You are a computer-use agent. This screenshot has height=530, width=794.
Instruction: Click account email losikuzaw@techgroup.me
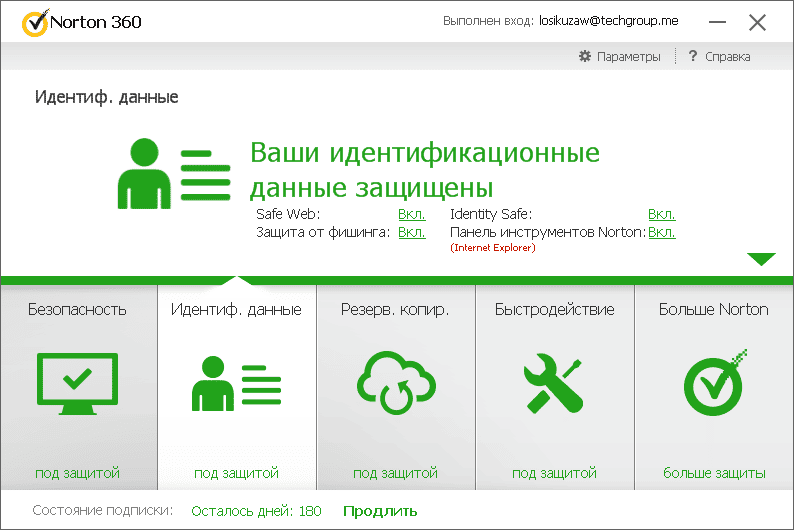(609, 21)
